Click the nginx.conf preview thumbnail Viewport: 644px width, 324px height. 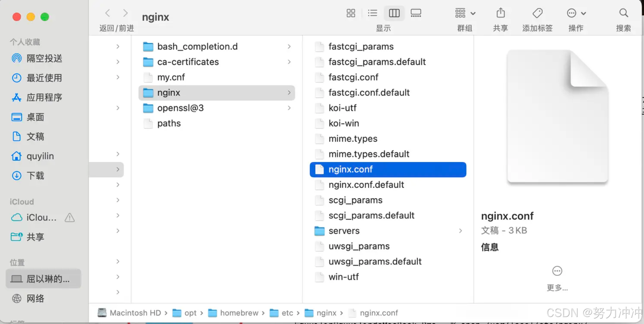pos(558,116)
